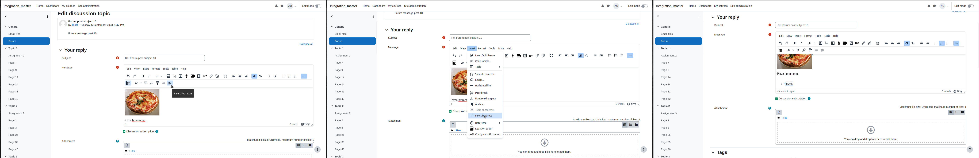The image size is (980, 158).
Task: Click Insert image icon in left window editor
Action: click(x=168, y=76)
